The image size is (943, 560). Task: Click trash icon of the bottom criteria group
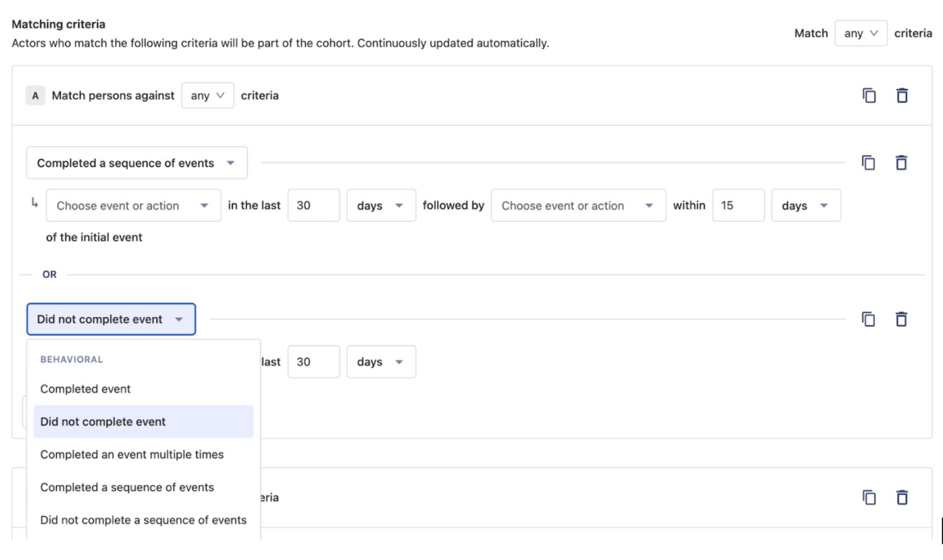(902, 498)
